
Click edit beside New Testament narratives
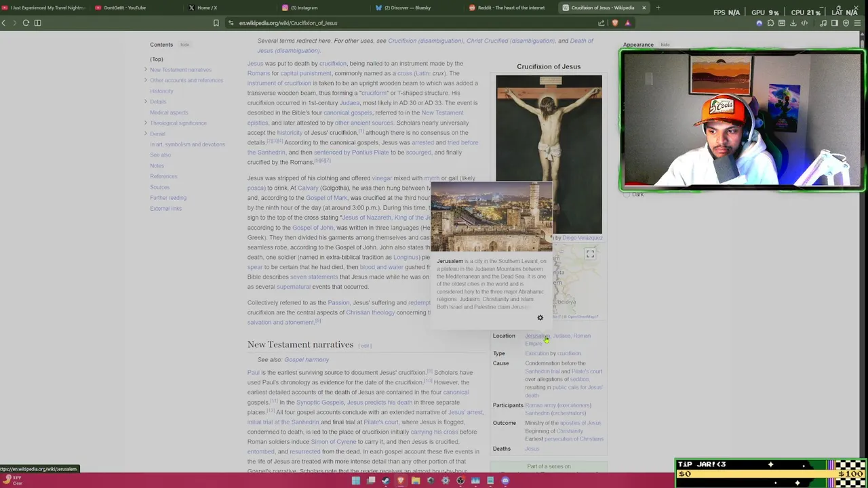point(365,346)
